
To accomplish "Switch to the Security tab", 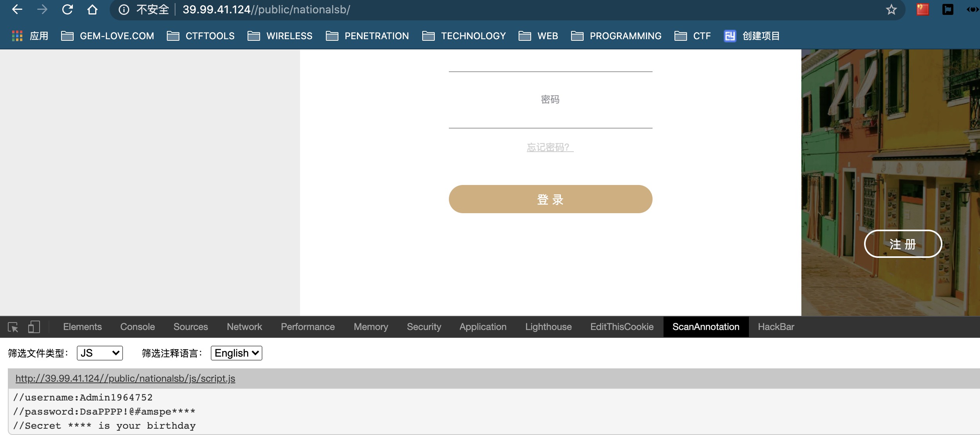I will (x=424, y=327).
